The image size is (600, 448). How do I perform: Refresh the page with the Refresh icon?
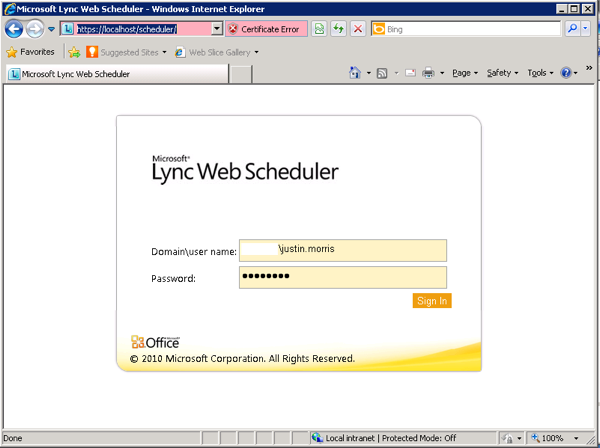pyautogui.click(x=338, y=29)
